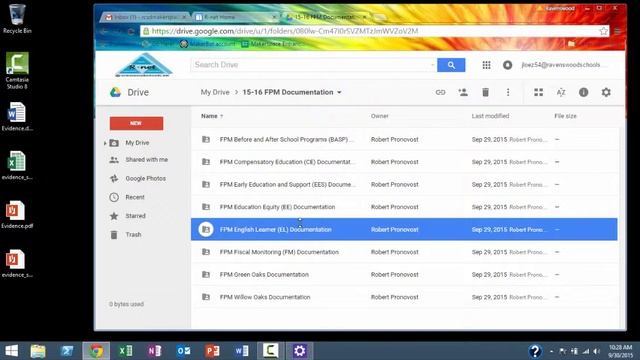The height and width of the screenshot is (360, 640).
Task: Open Evidence Word document on desktop
Action: (17, 116)
